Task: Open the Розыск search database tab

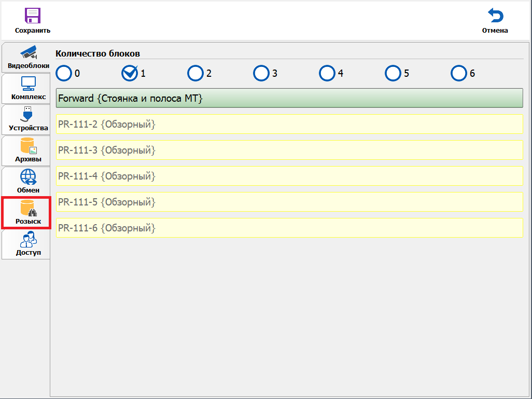Action: pyautogui.click(x=28, y=213)
